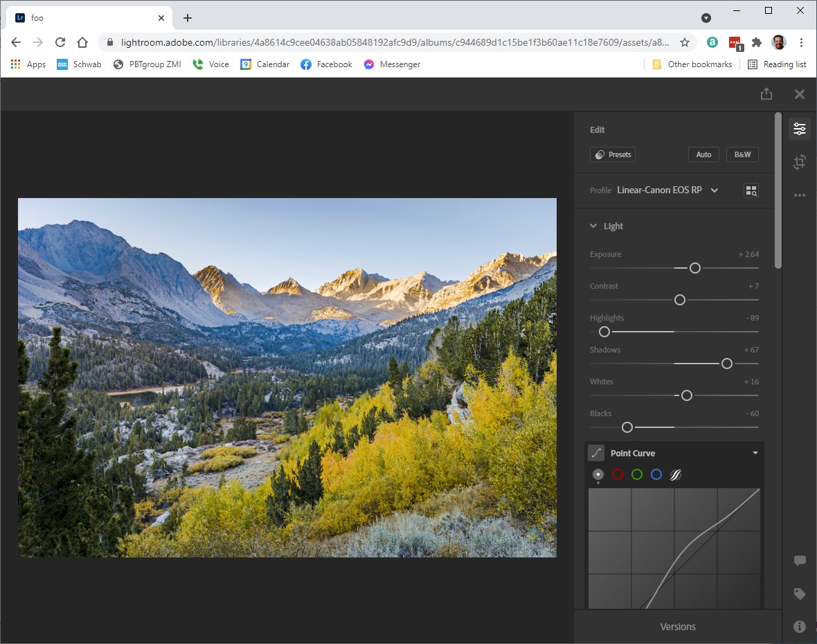This screenshot has height=644, width=817.
Task: Open the three-dot more actions icon
Action: point(800,195)
